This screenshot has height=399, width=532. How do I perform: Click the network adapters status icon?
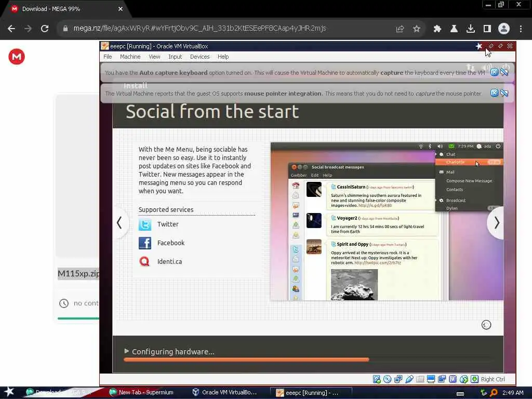[x=398, y=379]
